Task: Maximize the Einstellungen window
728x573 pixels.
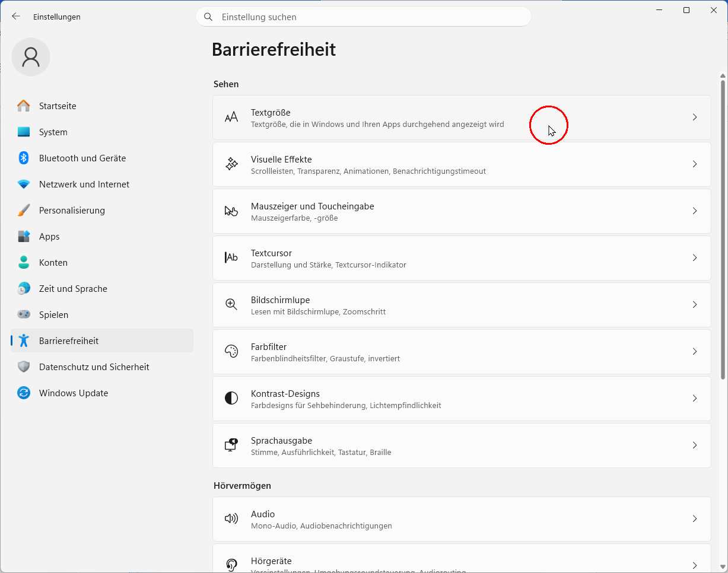Action: (686, 10)
